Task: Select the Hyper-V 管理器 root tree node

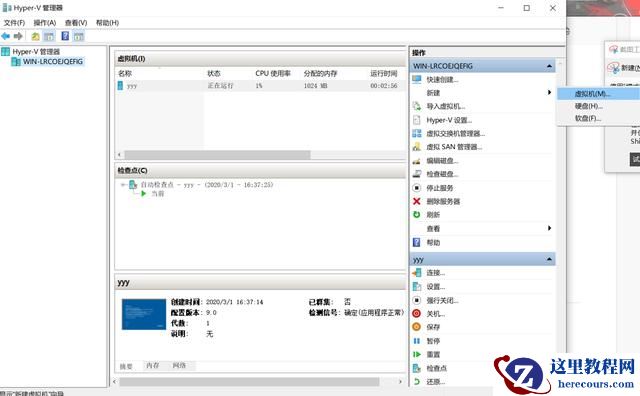Action: coord(36,52)
